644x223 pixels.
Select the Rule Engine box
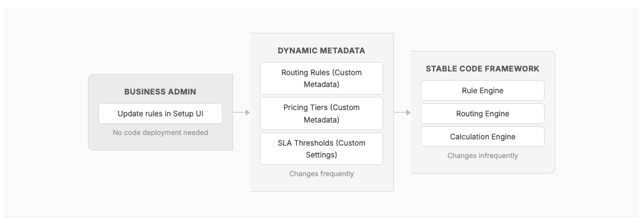(482, 90)
